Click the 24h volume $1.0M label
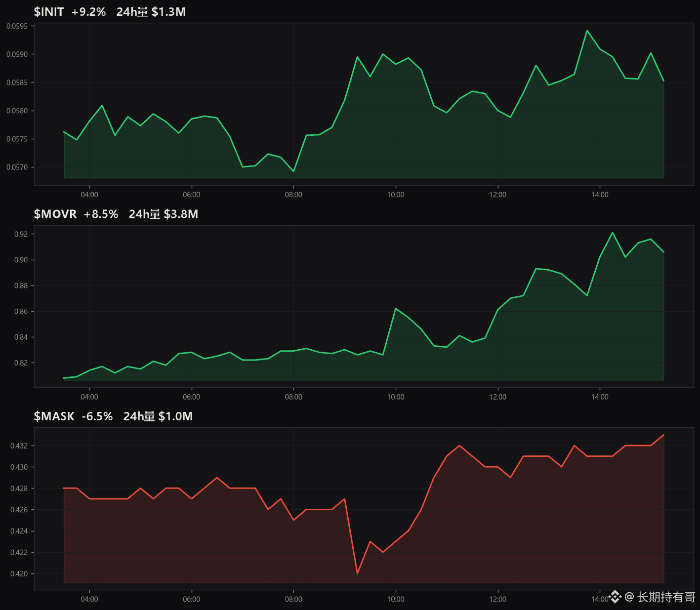Screen dimensions: 700x610 pyautogui.click(x=158, y=416)
